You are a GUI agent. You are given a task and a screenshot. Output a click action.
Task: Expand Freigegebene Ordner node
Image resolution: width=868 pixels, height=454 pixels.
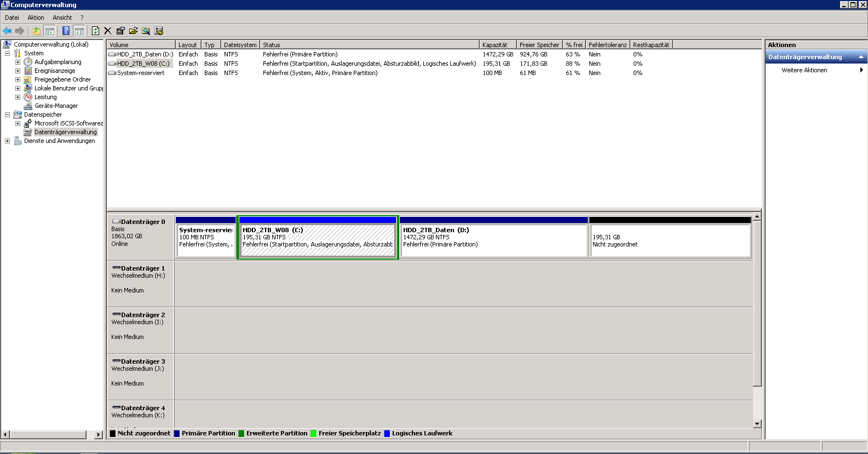tap(18, 79)
